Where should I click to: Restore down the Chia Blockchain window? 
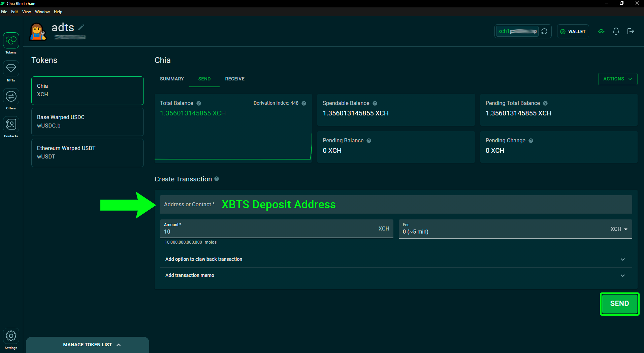click(x=622, y=3)
